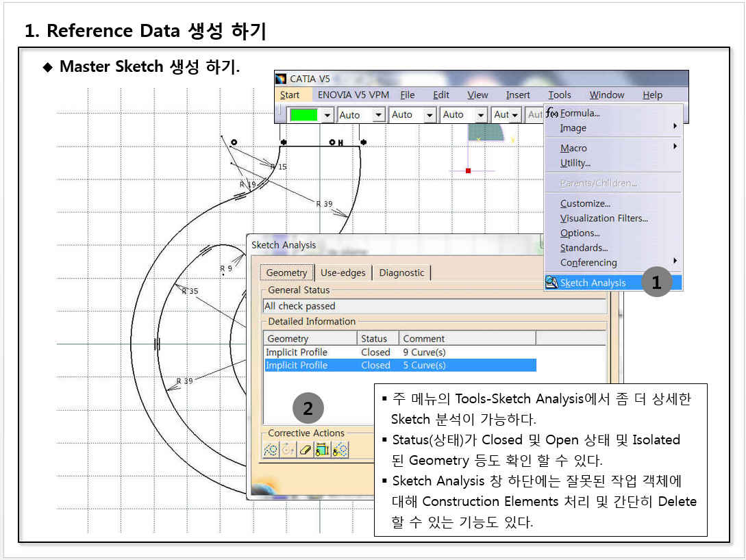Choose Options... from the Tools menu
This screenshot has height=560, width=746.
point(580,233)
